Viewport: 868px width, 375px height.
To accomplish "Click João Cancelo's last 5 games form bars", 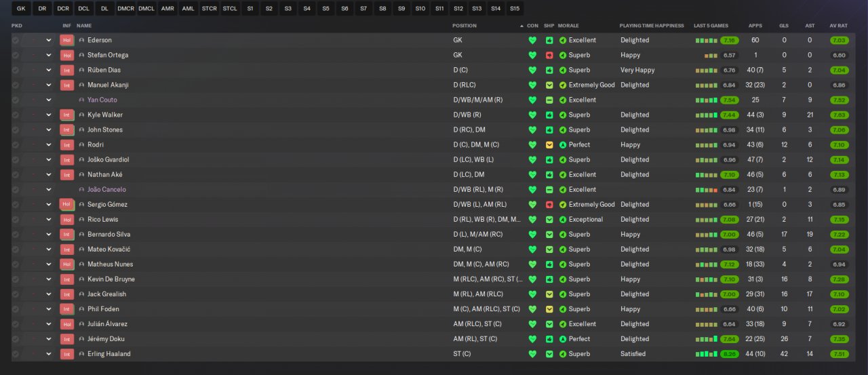I will [x=706, y=190].
